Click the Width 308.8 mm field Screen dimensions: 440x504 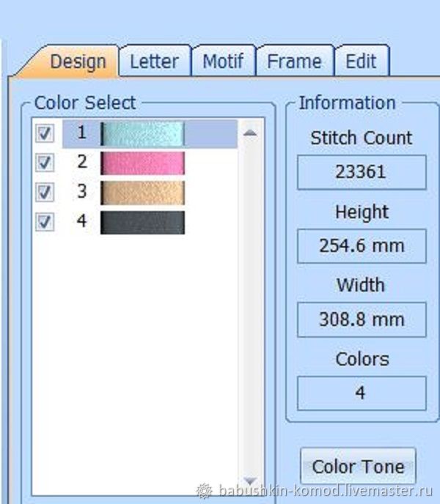tap(362, 319)
